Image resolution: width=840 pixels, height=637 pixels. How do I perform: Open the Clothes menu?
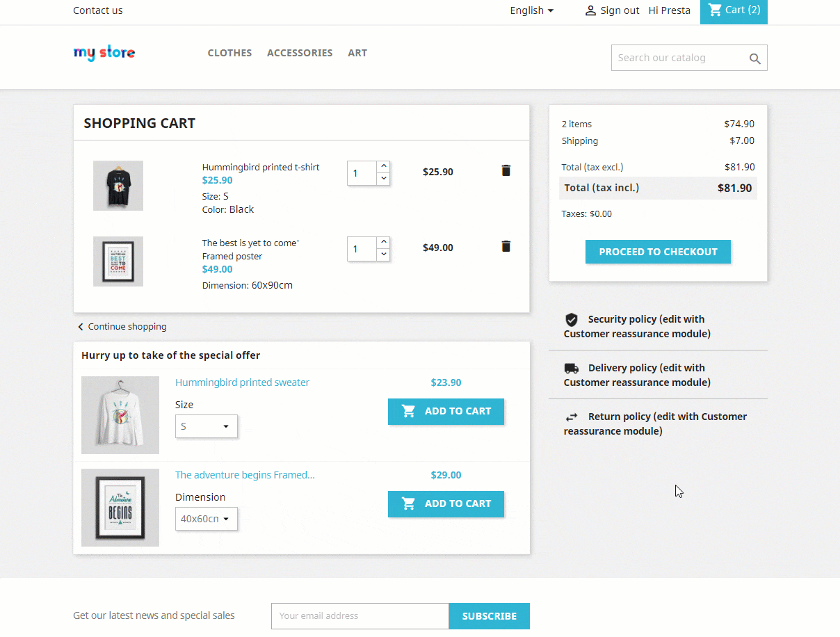click(x=229, y=53)
